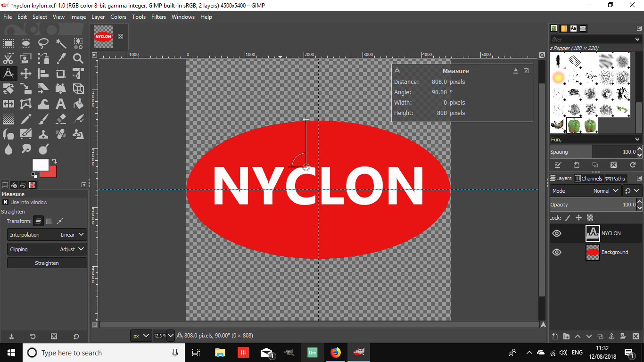Choose the Clone stamp tool

pyautogui.click(x=43, y=134)
